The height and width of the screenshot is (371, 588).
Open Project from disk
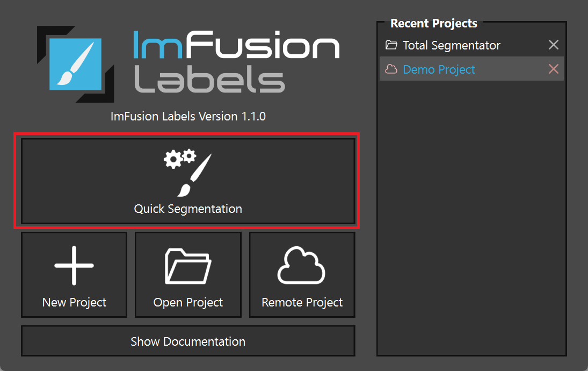(188, 275)
